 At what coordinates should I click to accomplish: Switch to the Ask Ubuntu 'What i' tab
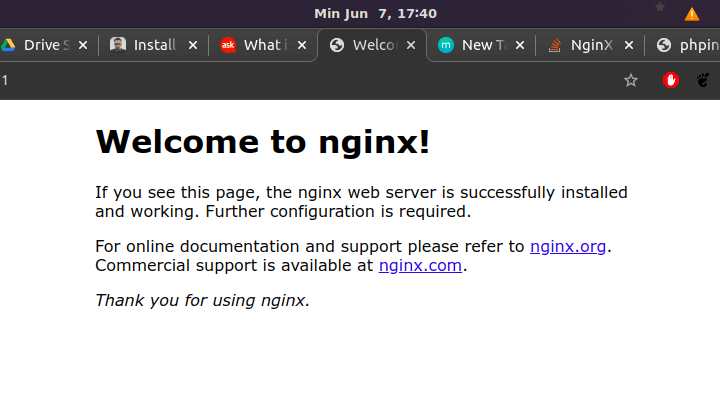pos(264,45)
